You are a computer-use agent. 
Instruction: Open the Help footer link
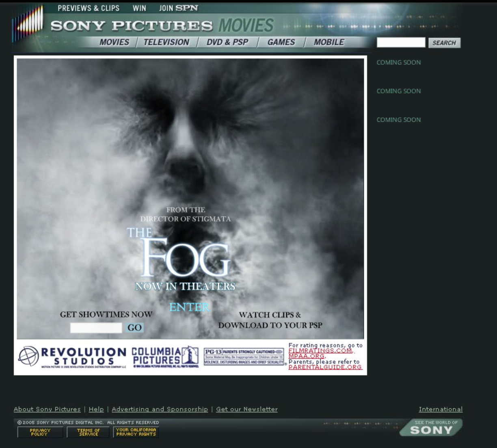(96, 409)
